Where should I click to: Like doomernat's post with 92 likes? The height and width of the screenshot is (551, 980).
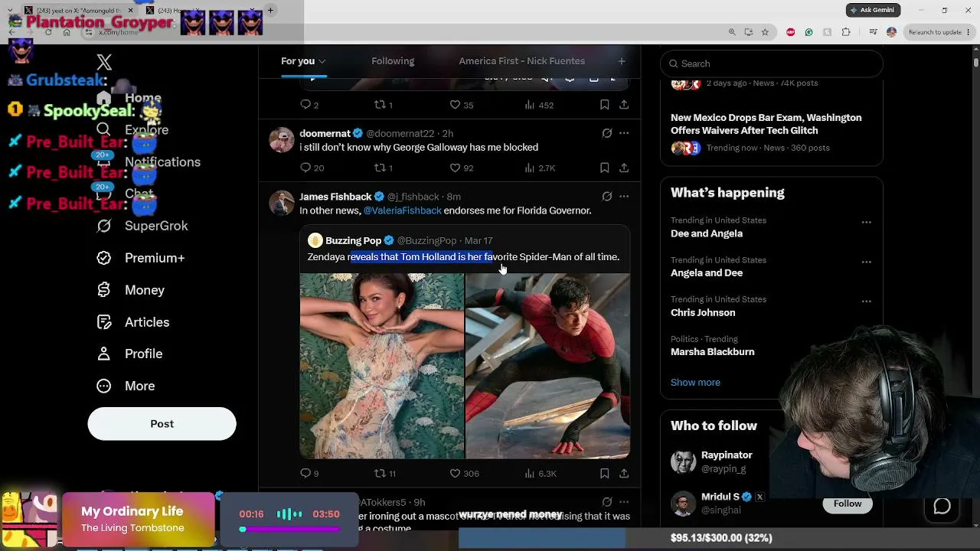(x=461, y=168)
